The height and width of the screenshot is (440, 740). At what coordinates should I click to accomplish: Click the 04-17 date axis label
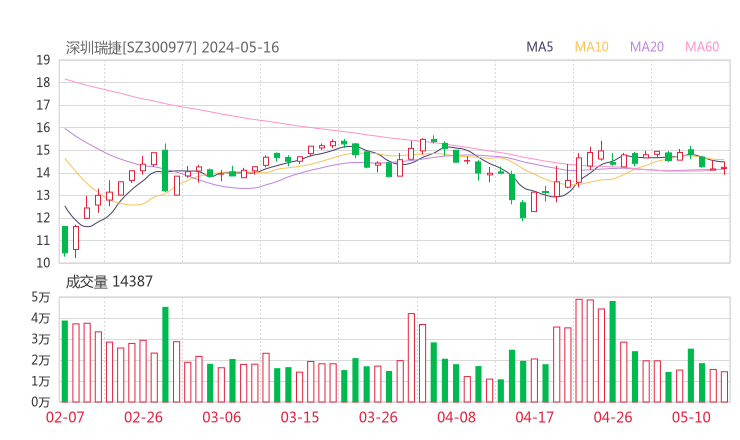coord(535,417)
